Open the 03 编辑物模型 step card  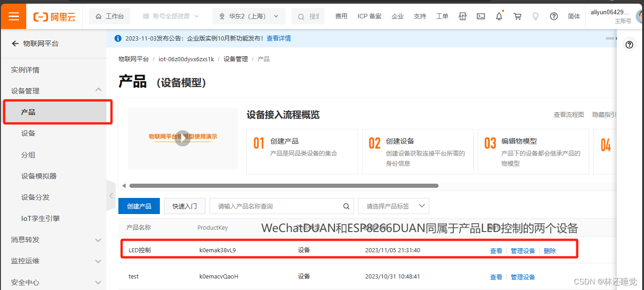(533, 151)
